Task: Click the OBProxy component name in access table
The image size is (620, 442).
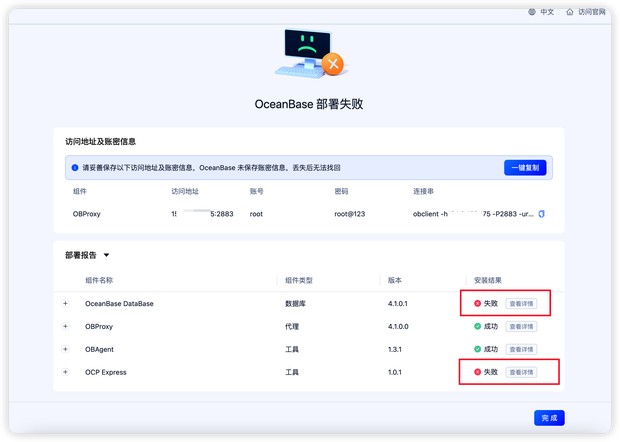Action: [x=87, y=214]
